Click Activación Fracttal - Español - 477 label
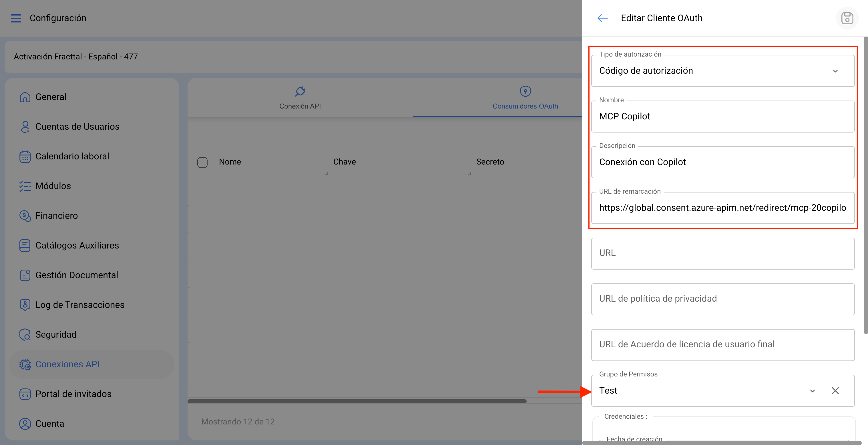 tap(76, 57)
